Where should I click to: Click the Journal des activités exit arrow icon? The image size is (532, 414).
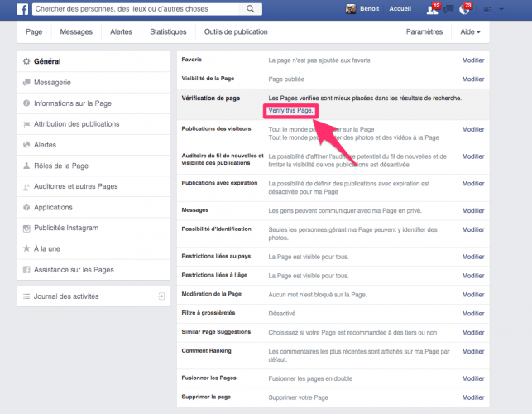(x=161, y=296)
